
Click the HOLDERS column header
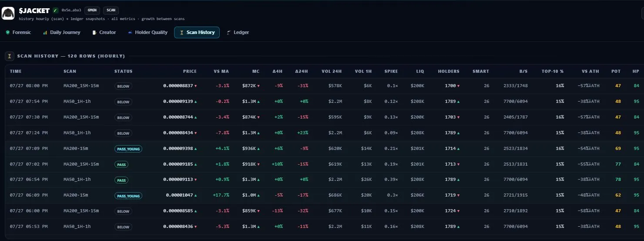click(x=449, y=71)
